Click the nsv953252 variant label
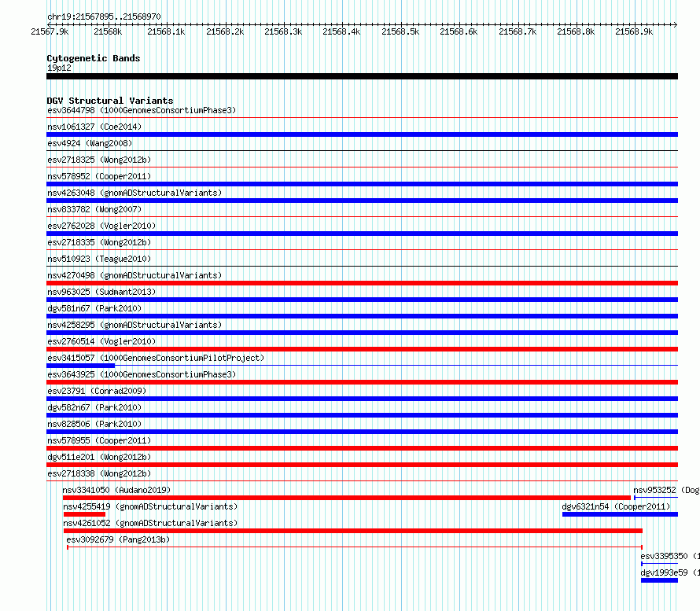This screenshot has width=700, height=611. click(666, 490)
